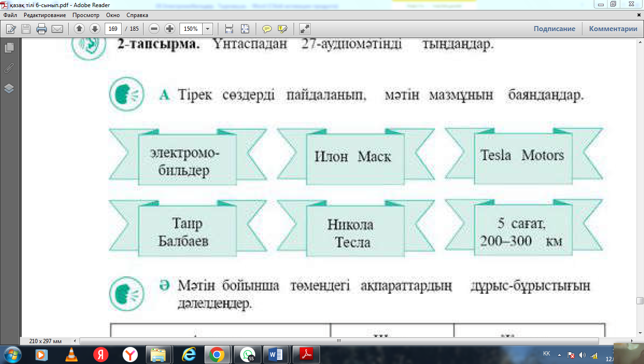Show attachments paperclip panel

9,68
